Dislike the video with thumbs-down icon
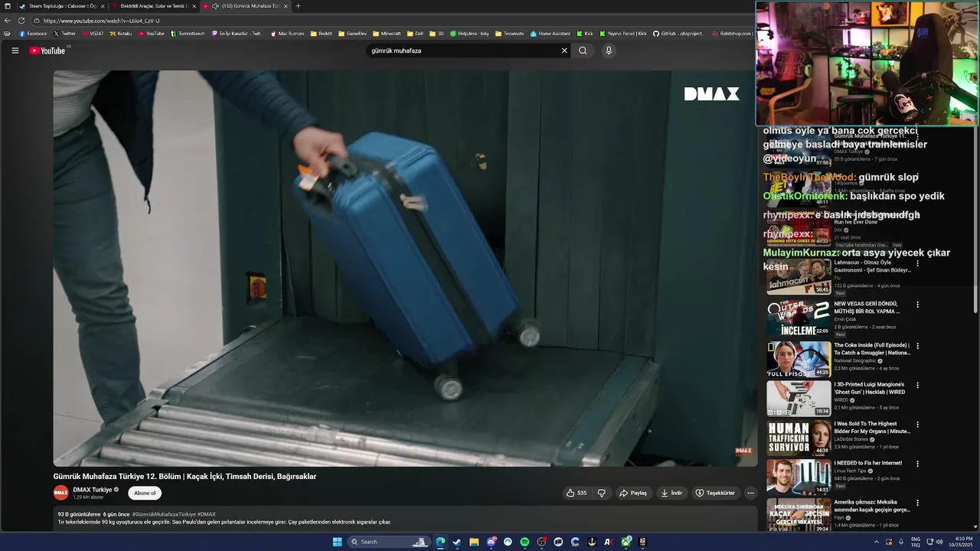This screenshot has width=980, height=551. pos(602,493)
